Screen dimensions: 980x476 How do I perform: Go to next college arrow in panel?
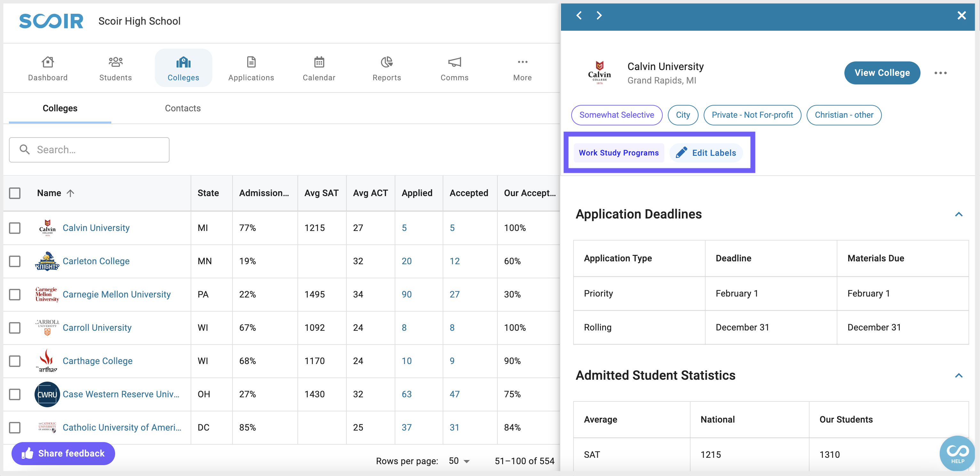coord(599,15)
